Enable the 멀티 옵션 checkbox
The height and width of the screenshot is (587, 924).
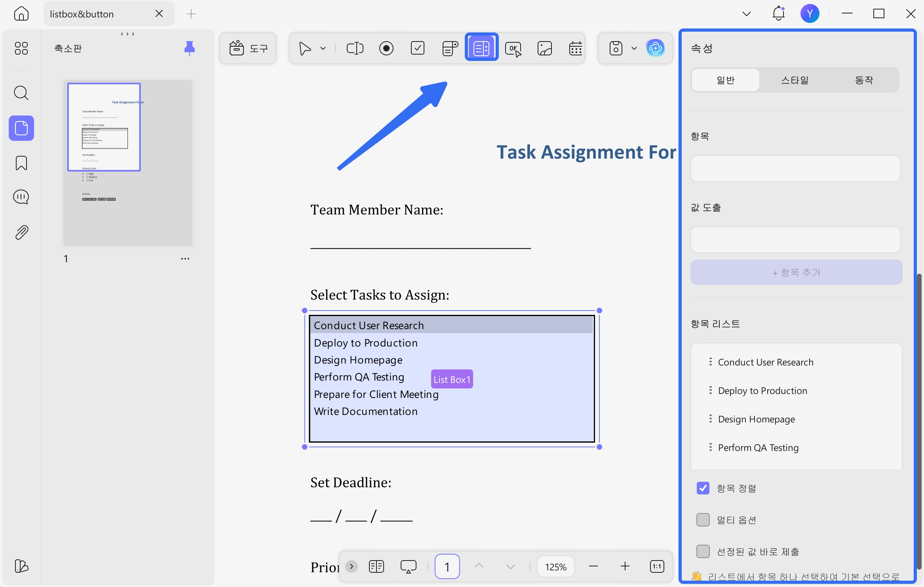pos(703,520)
